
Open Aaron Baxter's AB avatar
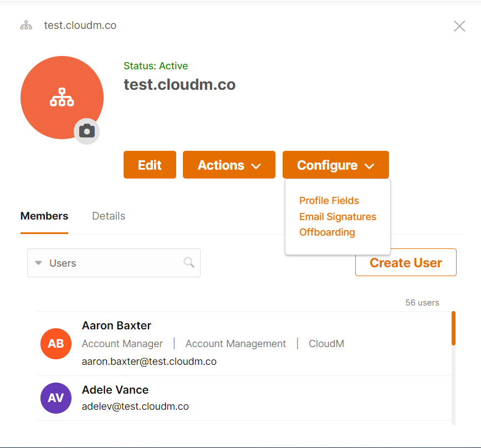coord(56,344)
